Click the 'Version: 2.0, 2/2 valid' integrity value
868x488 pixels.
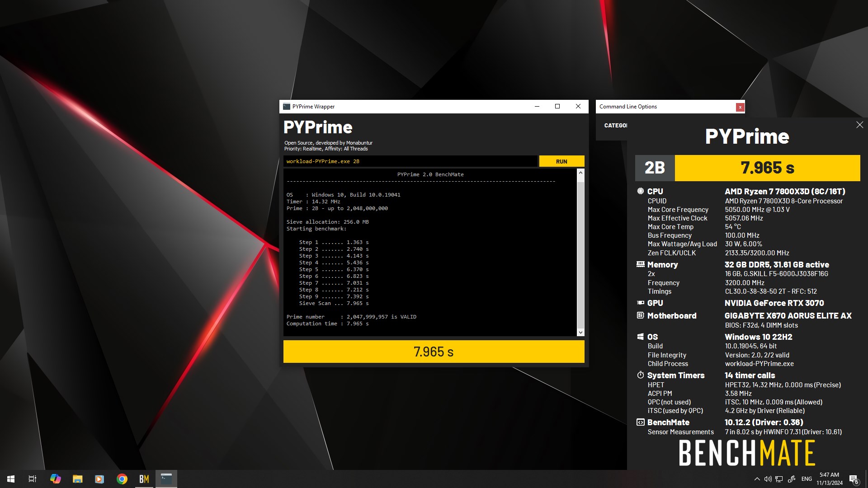[757, 355]
